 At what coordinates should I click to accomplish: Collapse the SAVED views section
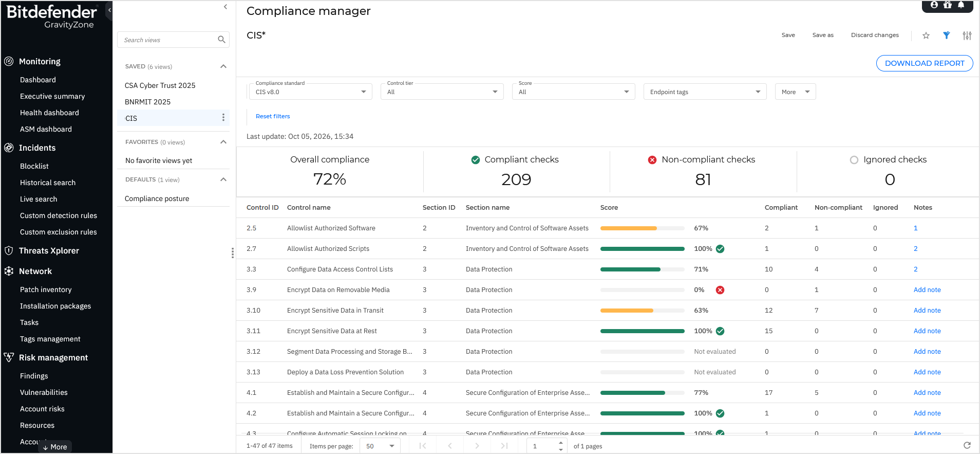point(223,66)
